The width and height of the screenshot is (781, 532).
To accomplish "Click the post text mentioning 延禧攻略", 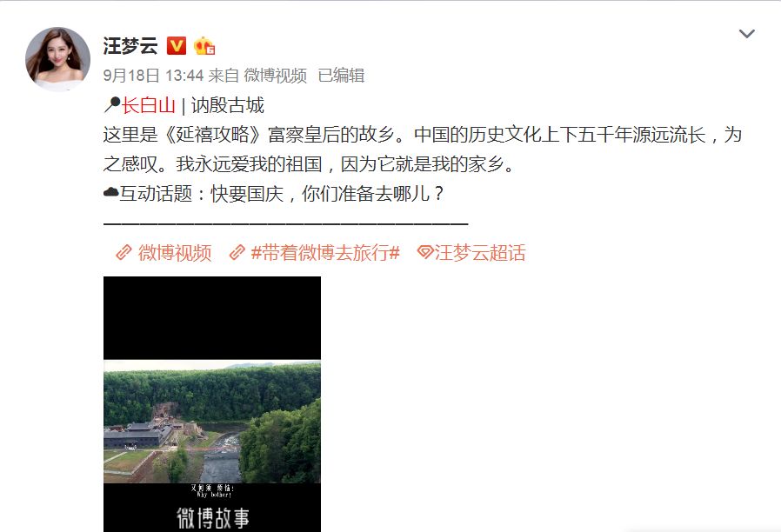I will click(423, 150).
